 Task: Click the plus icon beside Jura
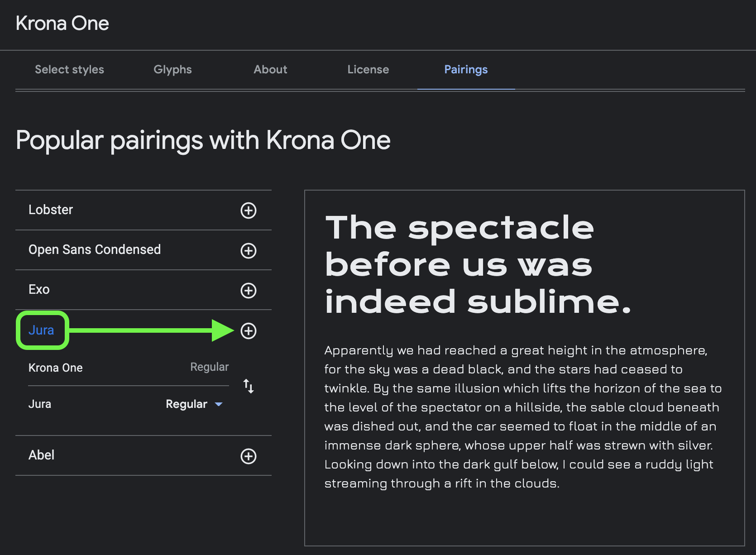pyautogui.click(x=249, y=331)
